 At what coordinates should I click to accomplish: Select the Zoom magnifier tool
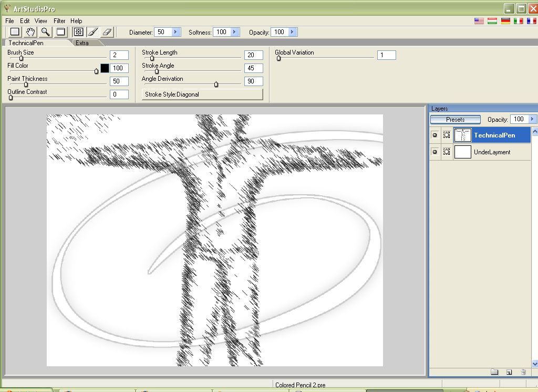coord(46,32)
